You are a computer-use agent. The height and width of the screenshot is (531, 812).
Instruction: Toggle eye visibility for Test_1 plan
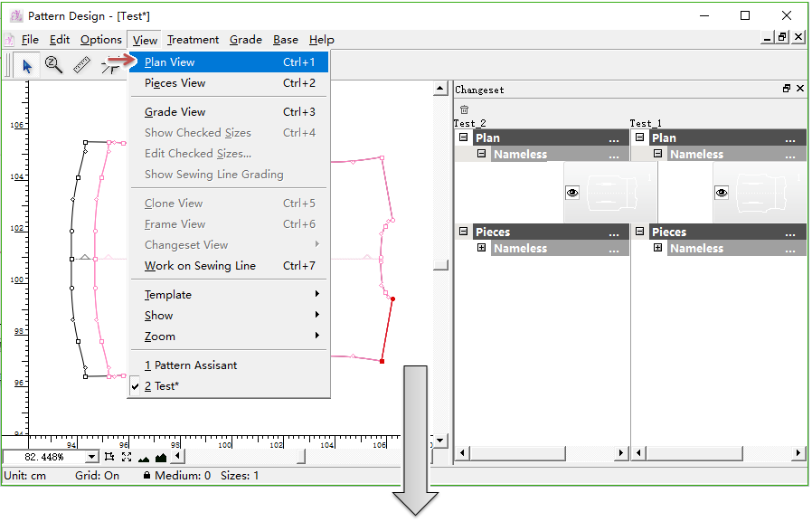[722, 193]
